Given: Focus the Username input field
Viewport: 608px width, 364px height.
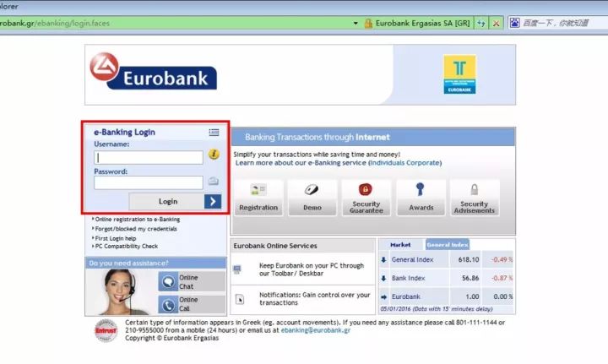Looking at the screenshot, I should [149, 157].
